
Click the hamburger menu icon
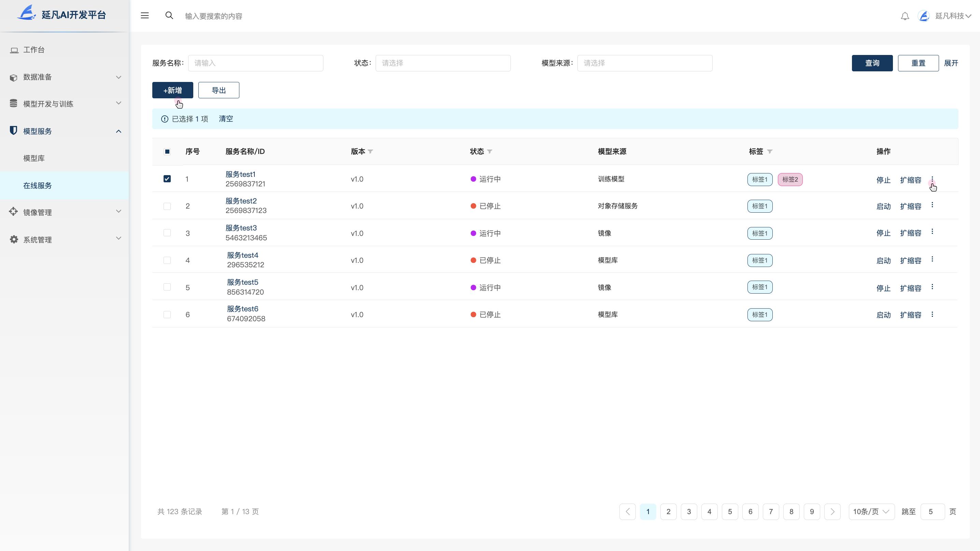144,15
